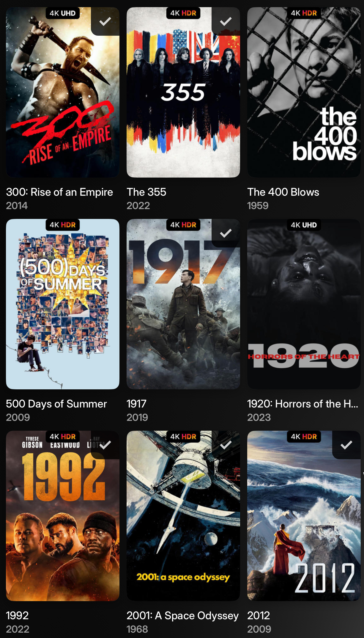This screenshot has width=364, height=638.
Task: Open The 400 Blows poster
Action: coord(304,92)
